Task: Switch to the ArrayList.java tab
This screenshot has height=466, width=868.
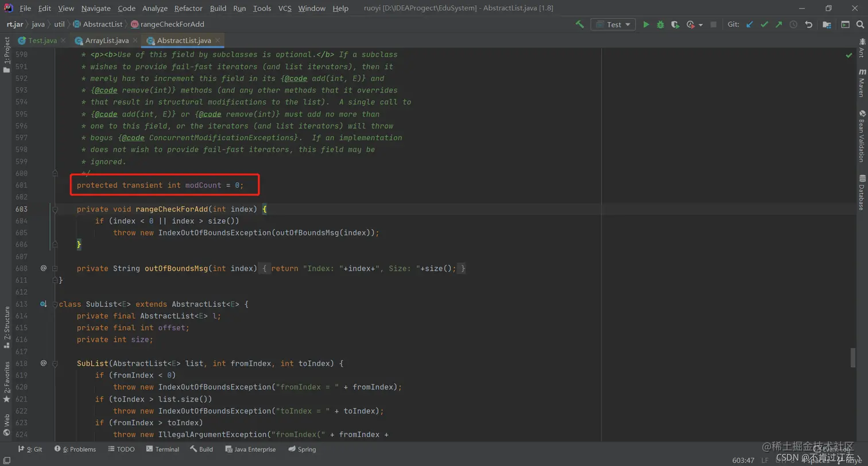Action: coord(106,41)
